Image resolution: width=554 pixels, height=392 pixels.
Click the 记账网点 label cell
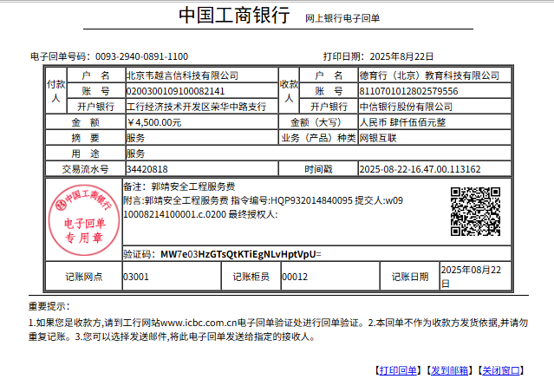(x=84, y=277)
